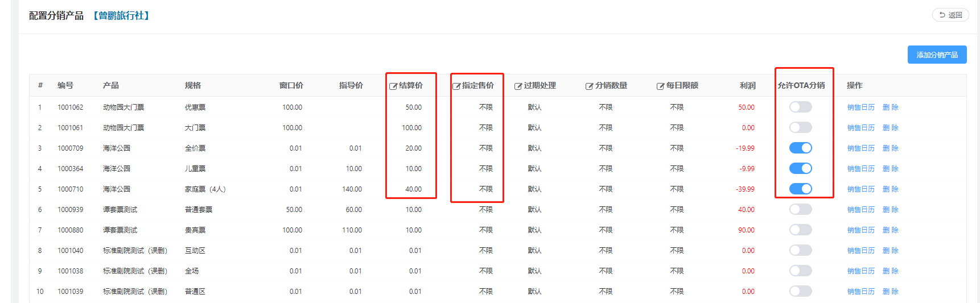Open 销售日历 for product 1000880 贵宾票

point(860,230)
